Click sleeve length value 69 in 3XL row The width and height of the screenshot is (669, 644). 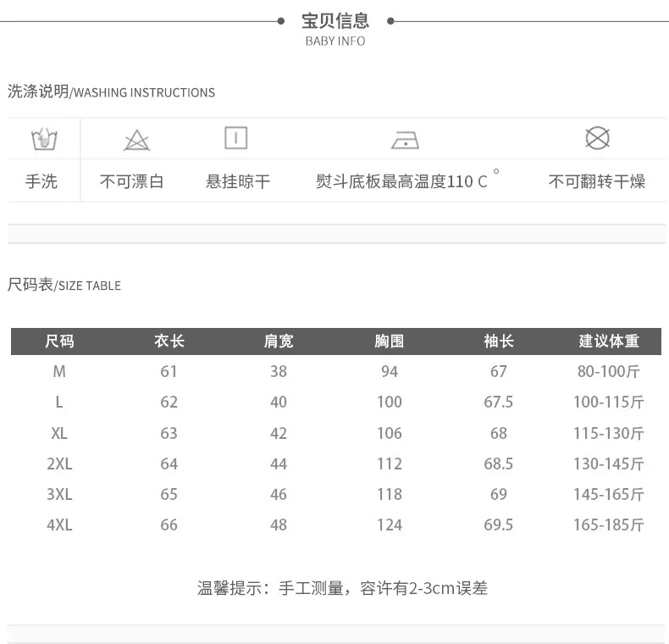click(x=499, y=494)
